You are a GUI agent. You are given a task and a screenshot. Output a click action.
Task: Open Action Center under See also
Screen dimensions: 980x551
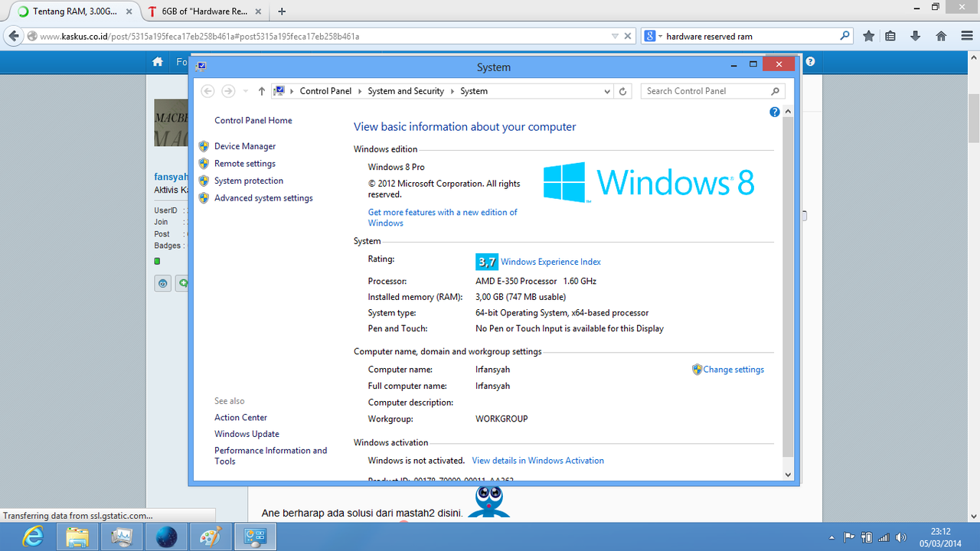click(x=240, y=418)
